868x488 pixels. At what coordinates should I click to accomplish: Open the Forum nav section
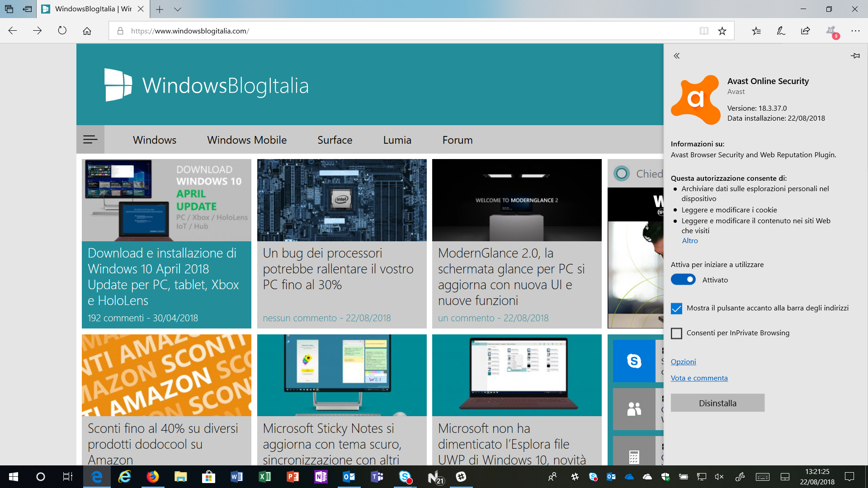pos(458,140)
